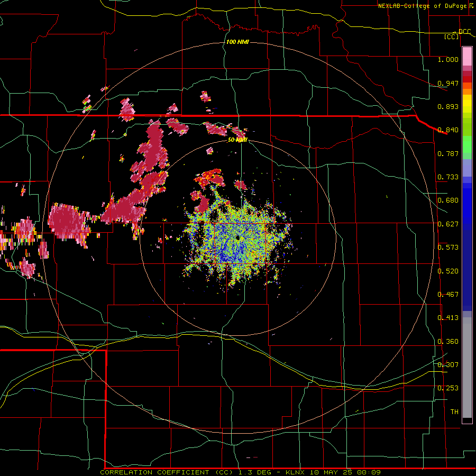Click the 0.307 legend value
The image size is (476, 476).
click(x=448, y=364)
